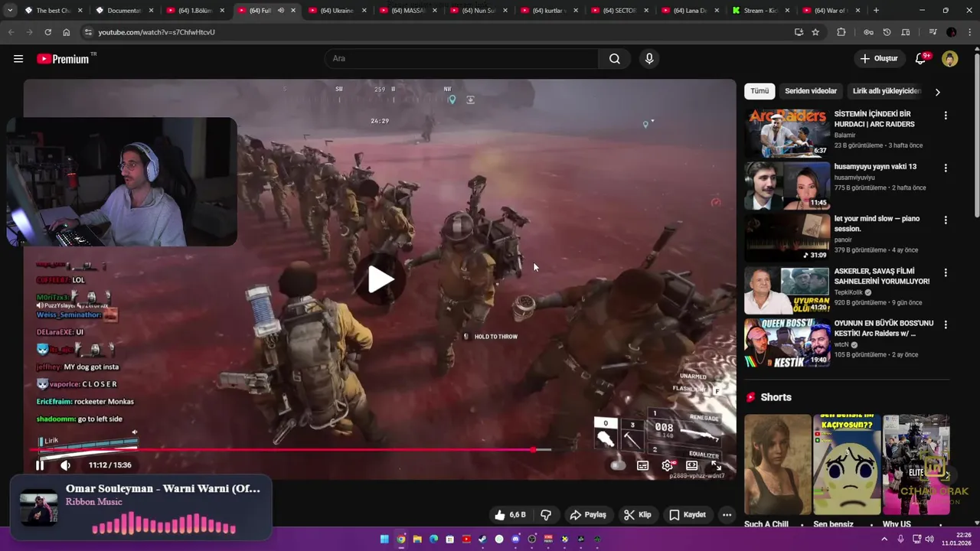Click the browser address bar URL
The width and height of the screenshot is (980, 551).
(156, 32)
